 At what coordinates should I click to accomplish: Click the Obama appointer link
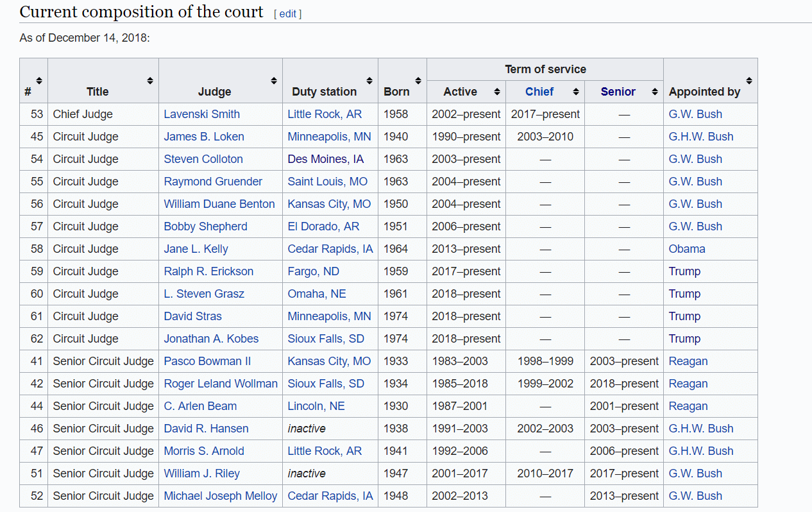(x=686, y=249)
